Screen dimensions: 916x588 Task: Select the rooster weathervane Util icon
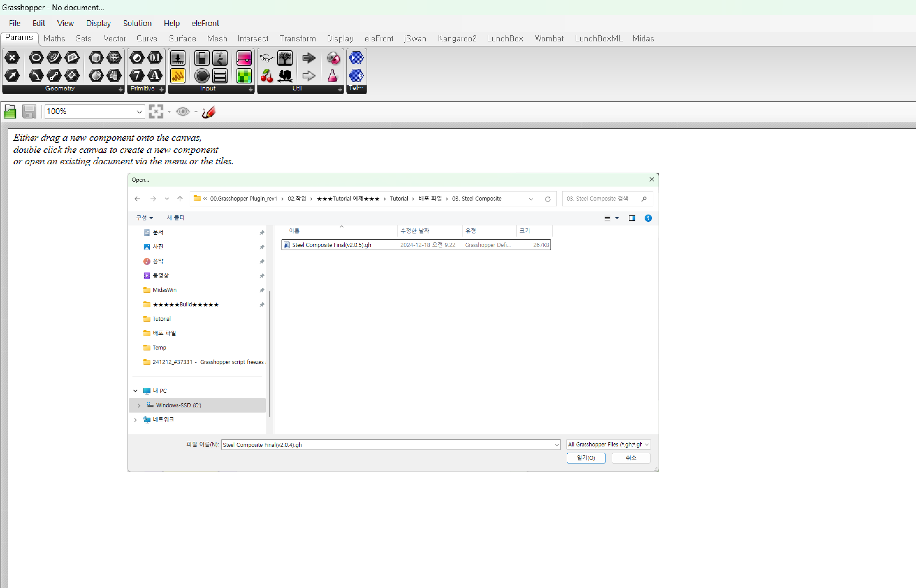(285, 75)
